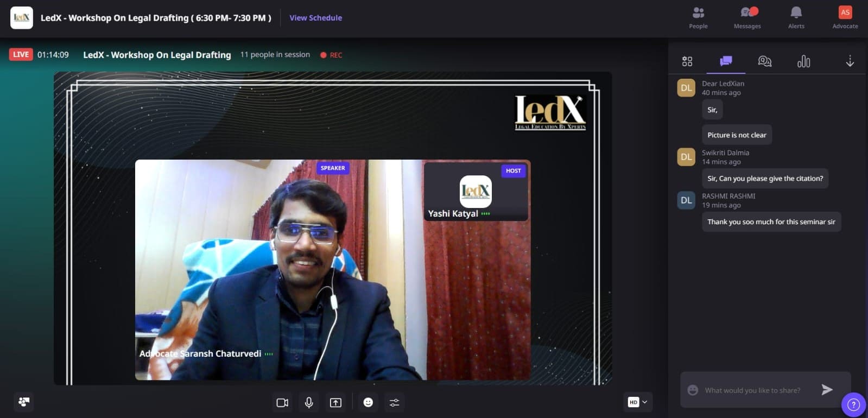Open the emoji reactions button

click(x=368, y=402)
